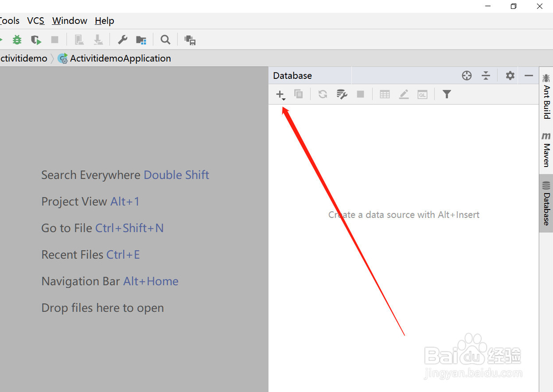553x392 pixels.
Task: Toggle the data filter in the Database panel
Action: click(446, 94)
